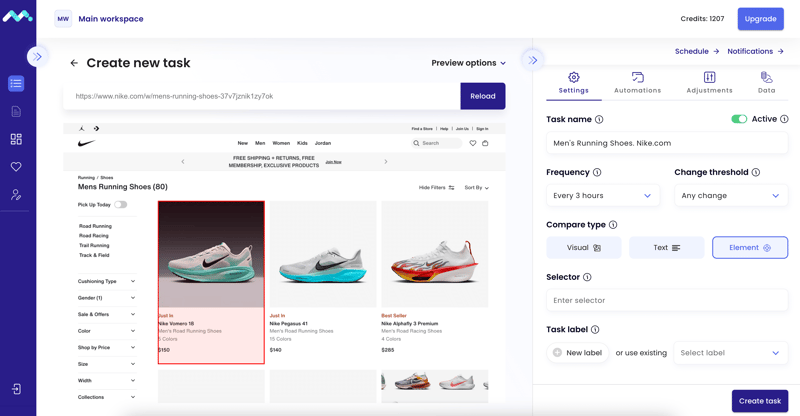Click the New label button
Viewport: 800px width, 416px height.
click(x=578, y=353)
